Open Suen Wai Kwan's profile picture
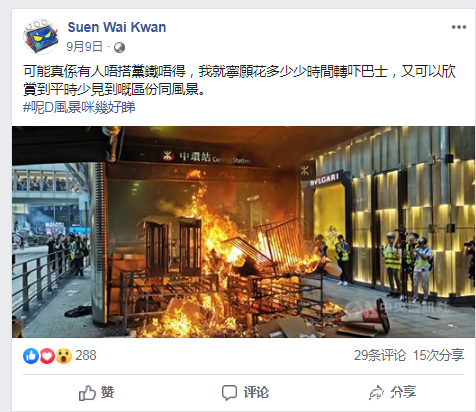The width and height of the screenshot is (476, 412). 41,36
